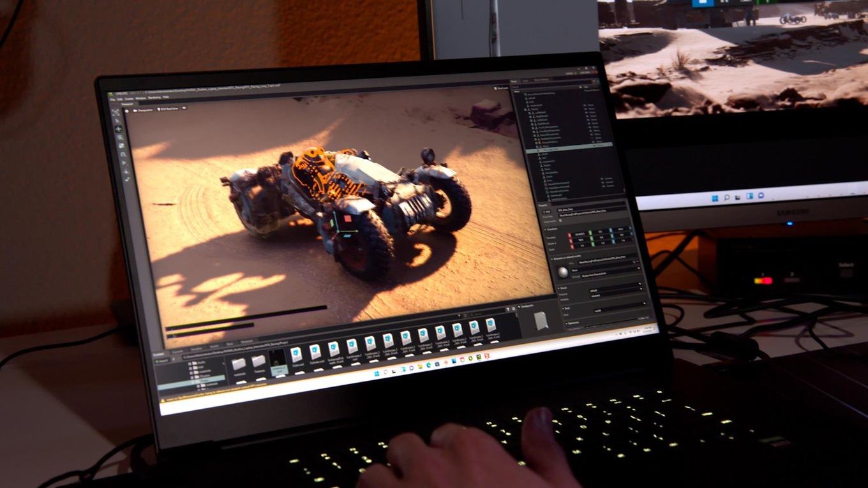Activate the Scale tool
This screenshot has height=488, width=868.
pos(121,145)
